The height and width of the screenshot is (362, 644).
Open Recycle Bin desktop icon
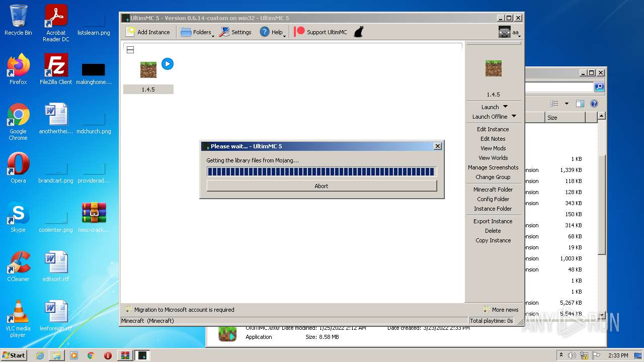click(18, 21)
